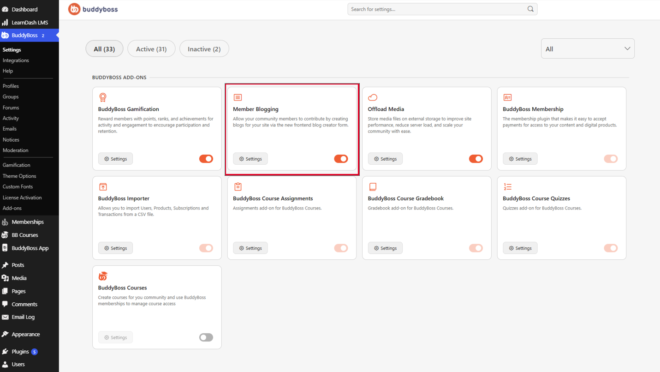Toggle the Member Blogging add-on switch
The image size is (660, 372).
[341, 159]
